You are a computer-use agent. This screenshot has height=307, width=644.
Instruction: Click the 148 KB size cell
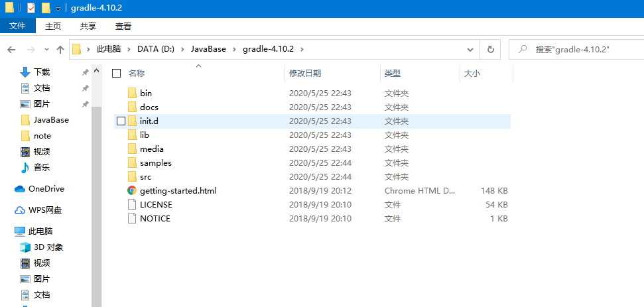494,191
